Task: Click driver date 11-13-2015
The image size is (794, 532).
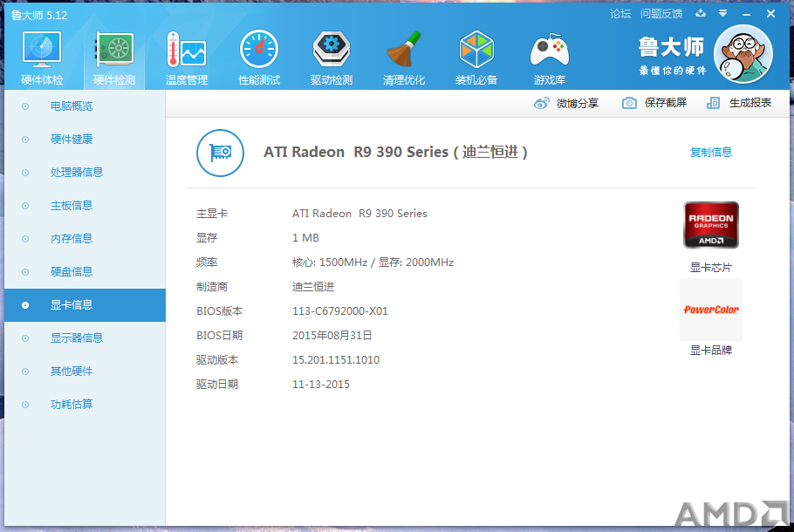Action: pyautogui.click(x=320, y=385)
